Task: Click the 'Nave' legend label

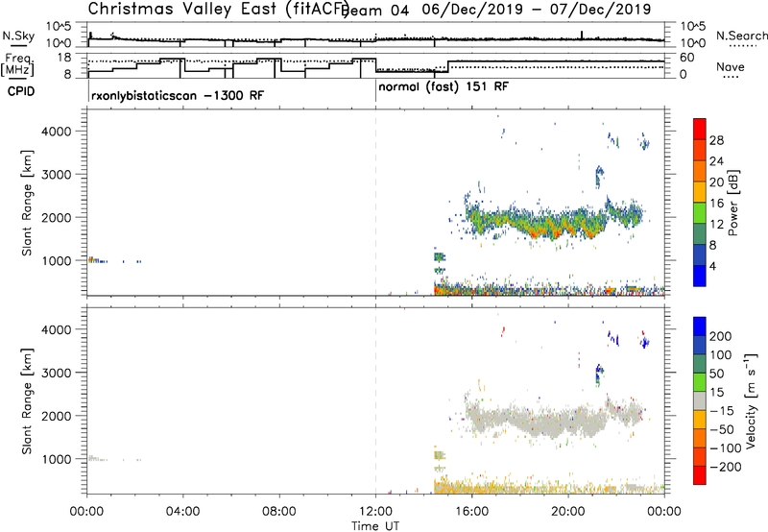Action: pyautogui.click(x=730, y=66)
